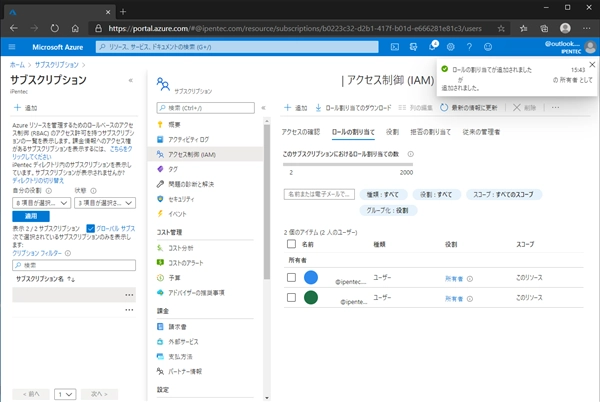600x402 pixels.
Task: Open the account avatar in Azure header
Action: click(590, 47)
